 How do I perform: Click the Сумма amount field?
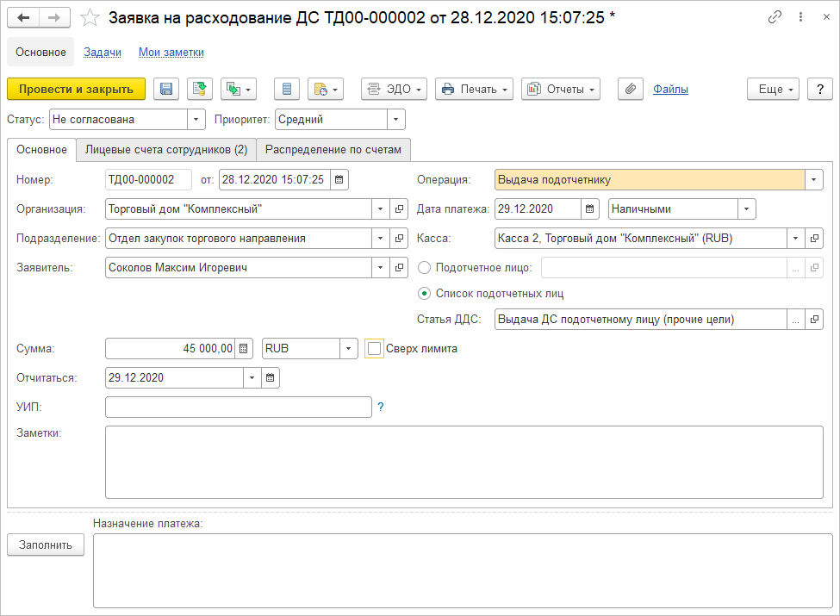(171, 349)
